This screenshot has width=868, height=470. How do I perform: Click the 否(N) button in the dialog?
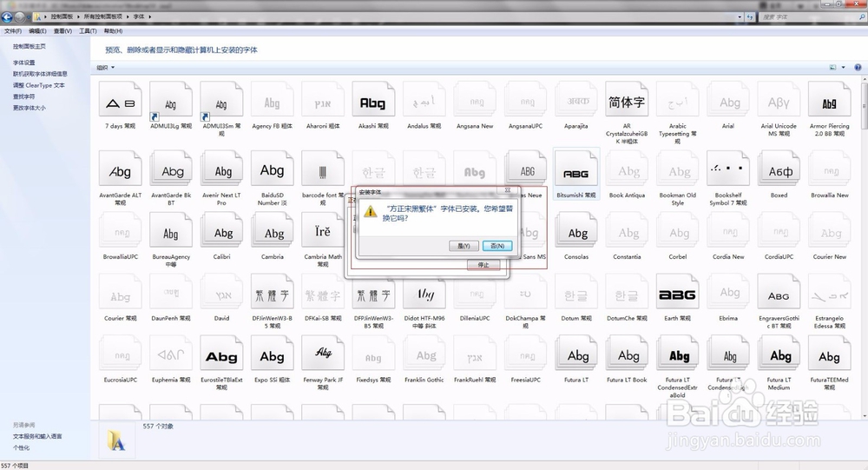pos(497,246)
